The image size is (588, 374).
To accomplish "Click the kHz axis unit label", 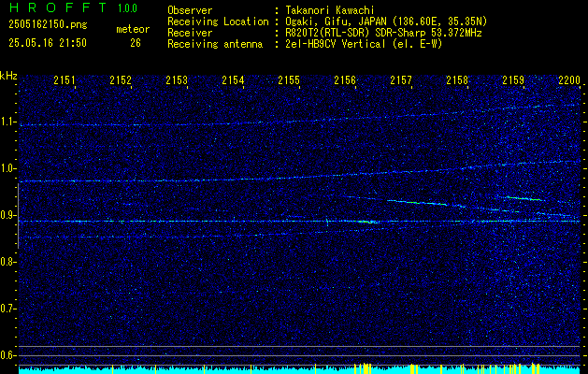I will click(x=8, y=76).
